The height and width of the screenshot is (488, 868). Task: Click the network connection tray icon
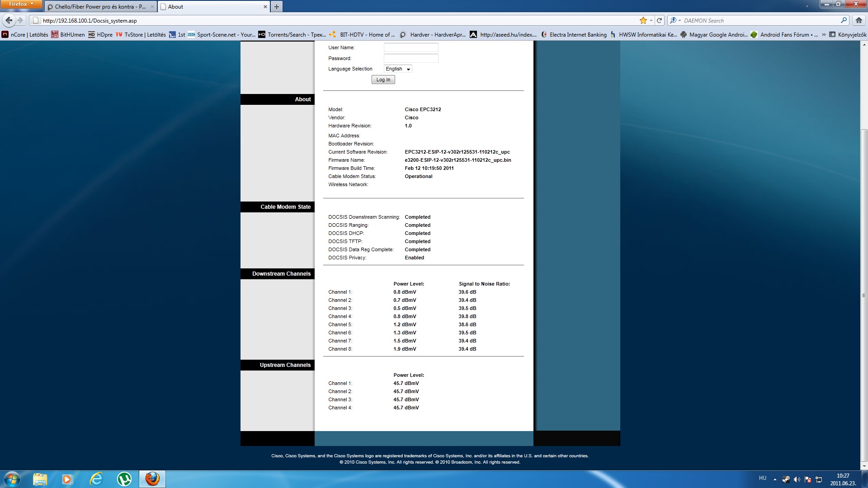819,479
